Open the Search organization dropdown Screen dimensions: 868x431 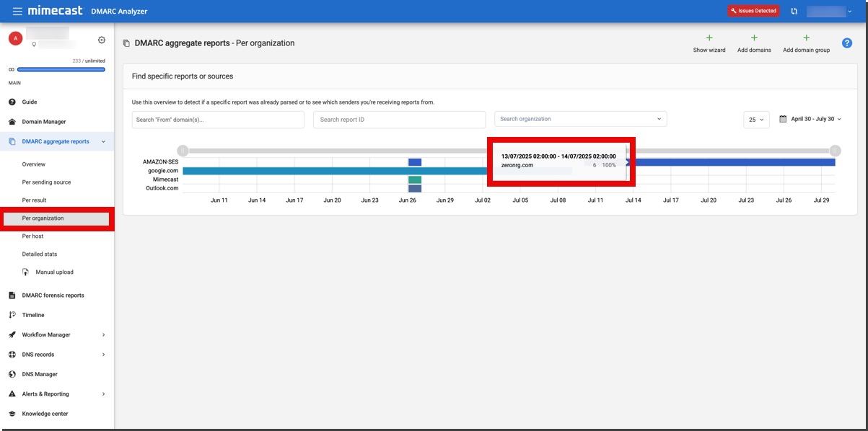(580, 119)
